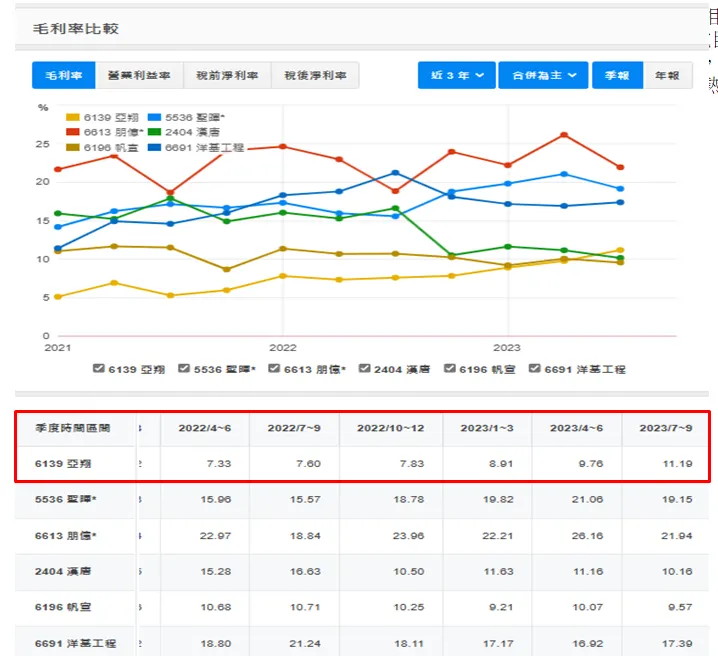Click the 6196 帆宣 table row label

point(63,607)
